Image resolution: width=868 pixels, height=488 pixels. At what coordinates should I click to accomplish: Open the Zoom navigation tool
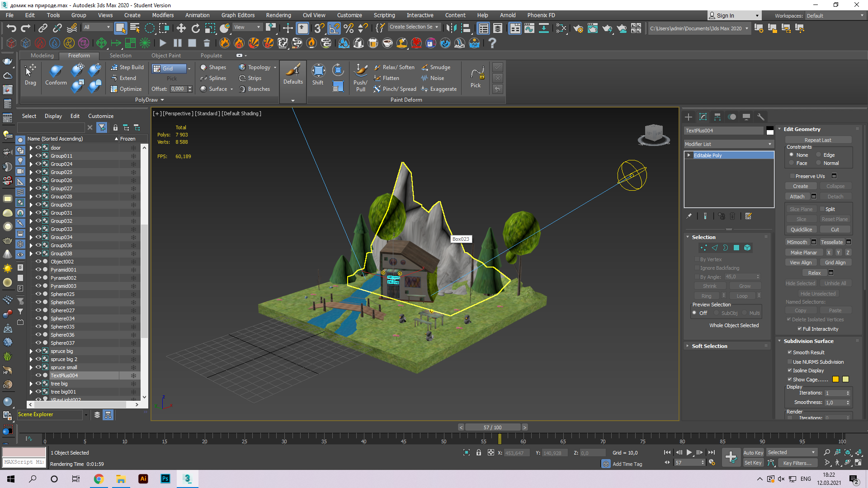coord(827,452)
